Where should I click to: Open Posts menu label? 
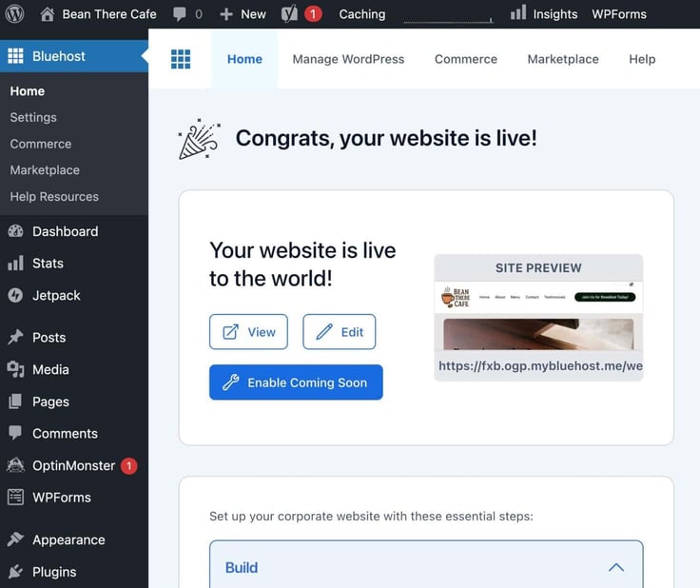point(49,337)
